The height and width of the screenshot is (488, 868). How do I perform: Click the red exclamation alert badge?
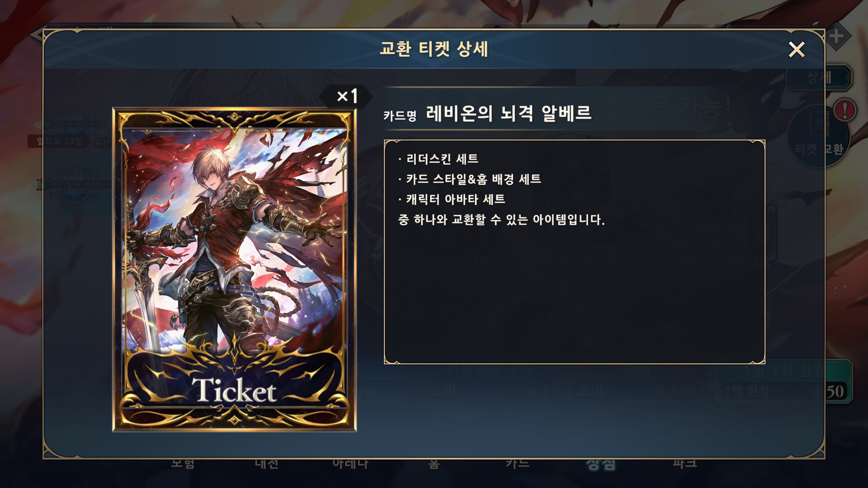844,109
